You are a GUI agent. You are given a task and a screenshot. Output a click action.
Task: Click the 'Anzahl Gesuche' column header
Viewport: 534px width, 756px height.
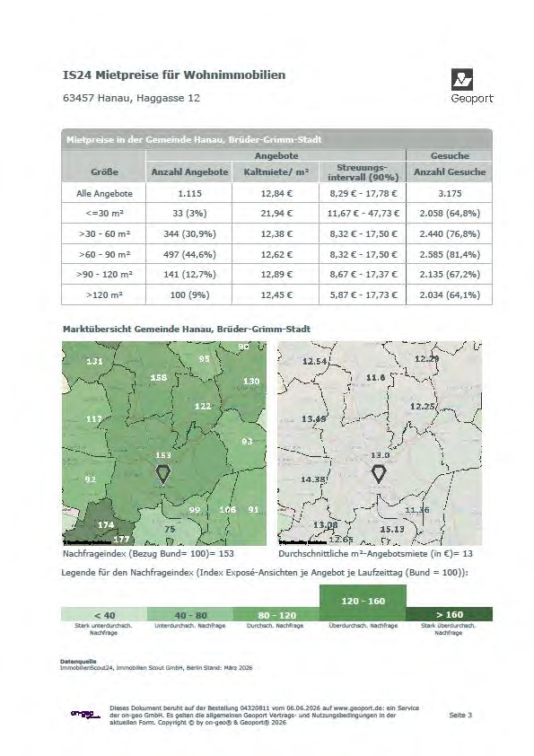[x=450, y=171]
